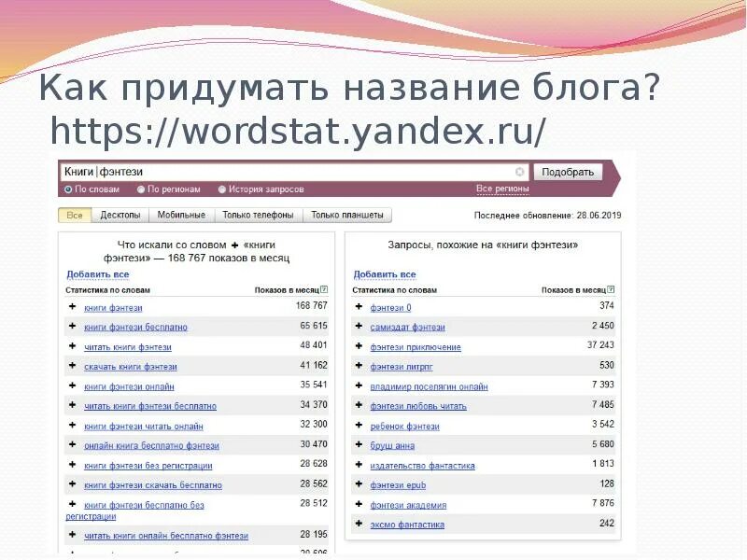Select 'По словам' radio option
The image size is (747, 560).
point(68,189)
